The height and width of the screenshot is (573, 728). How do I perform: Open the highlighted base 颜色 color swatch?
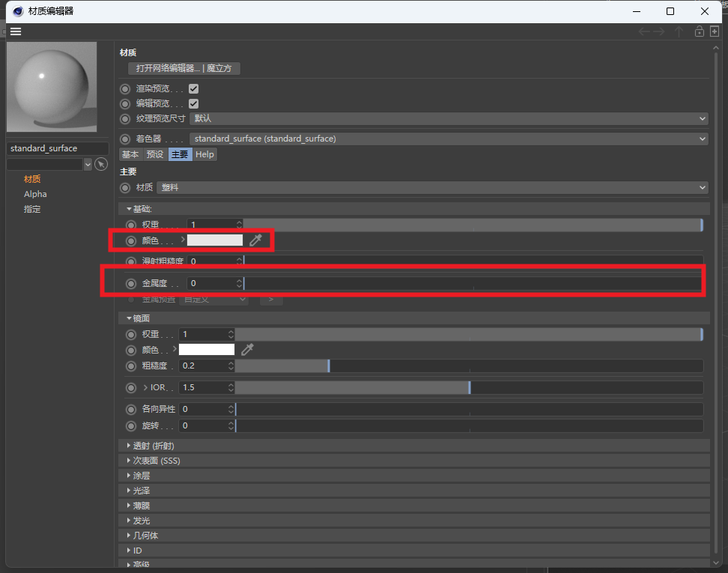point(213,241)
